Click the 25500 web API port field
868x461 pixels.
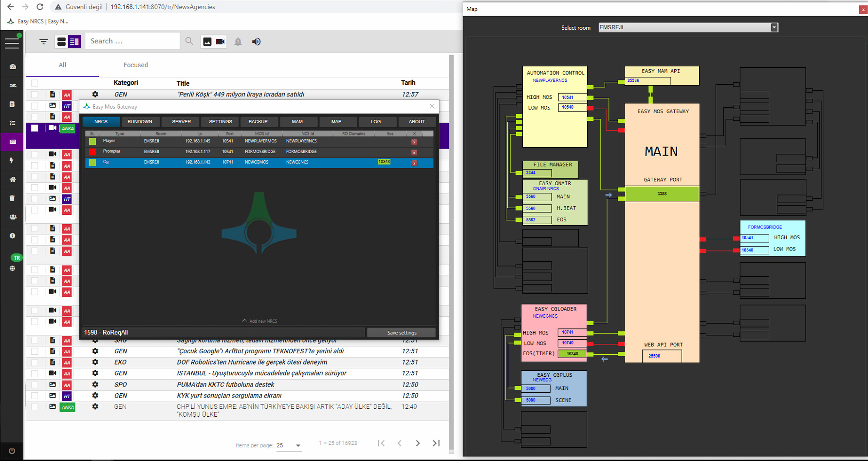(662, 356)
